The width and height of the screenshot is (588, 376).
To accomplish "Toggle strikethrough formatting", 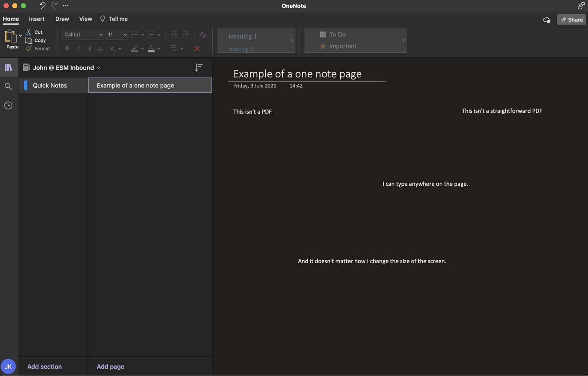I will click(x=101, y=48).
